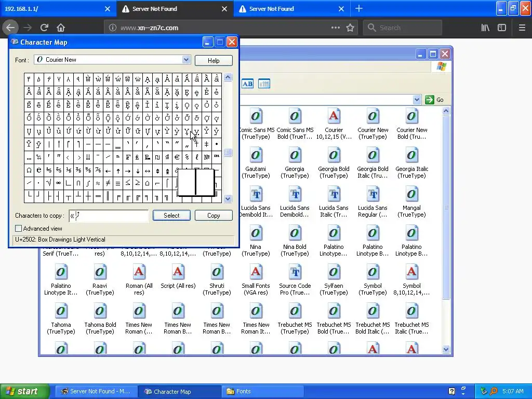Go back with the browser back arrow
Screen dimensions: 532x399
(x=10, y=28)
